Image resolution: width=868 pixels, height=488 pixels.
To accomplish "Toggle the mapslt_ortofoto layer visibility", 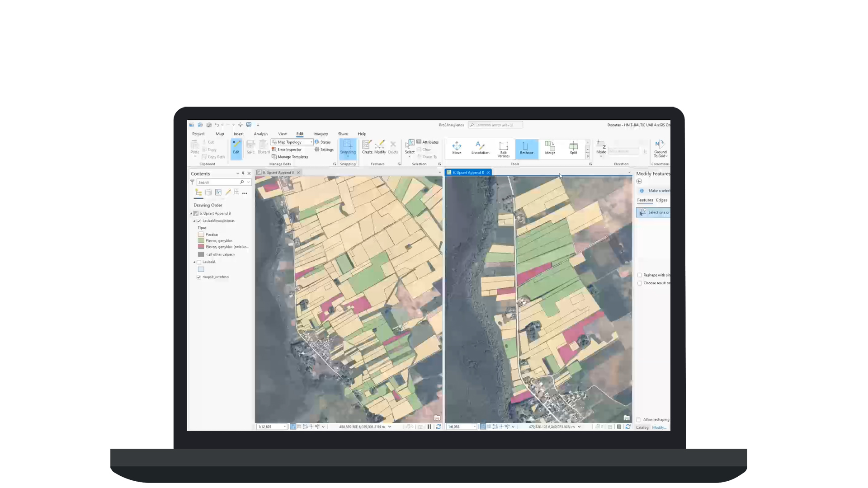I will (199, 277).
